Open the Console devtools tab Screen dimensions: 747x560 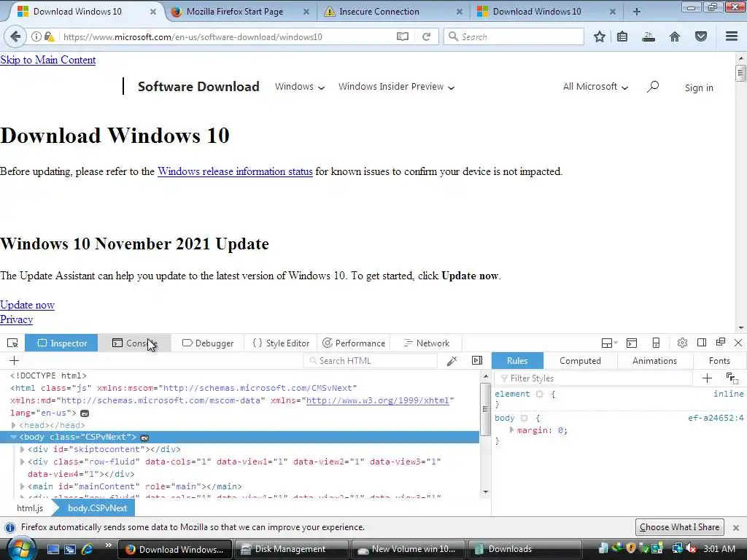[135, 343]
